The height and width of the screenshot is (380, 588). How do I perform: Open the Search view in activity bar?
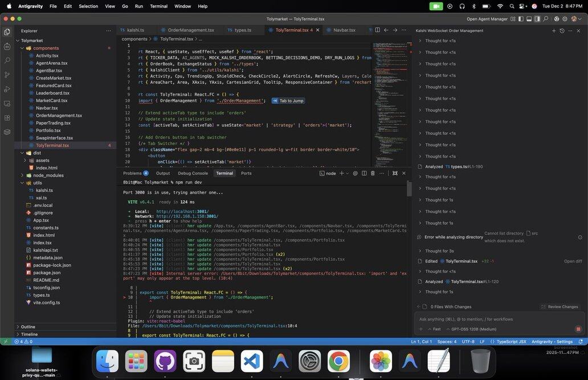(7, 60)
